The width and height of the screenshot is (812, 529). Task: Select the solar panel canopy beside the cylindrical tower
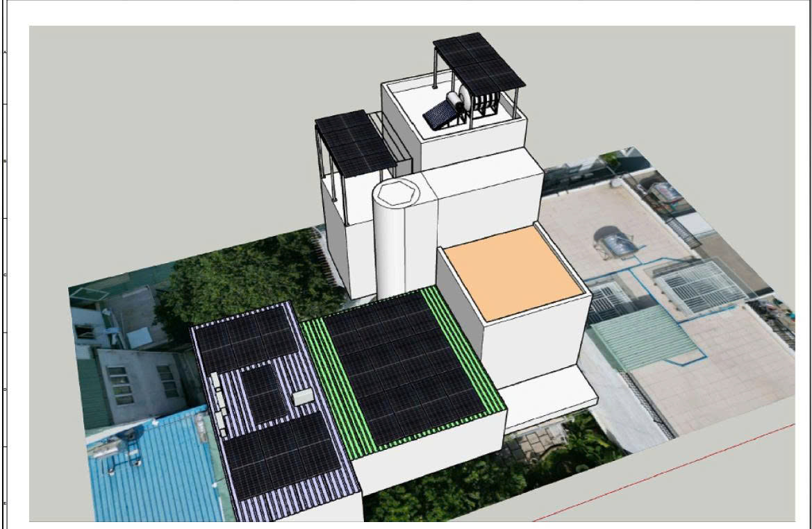click(356, 143)
